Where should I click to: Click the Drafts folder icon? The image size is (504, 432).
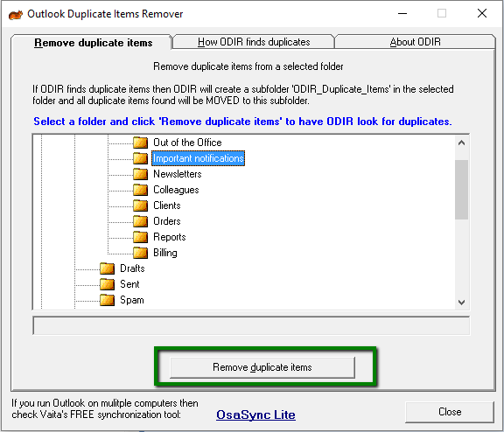click(107, 268)
